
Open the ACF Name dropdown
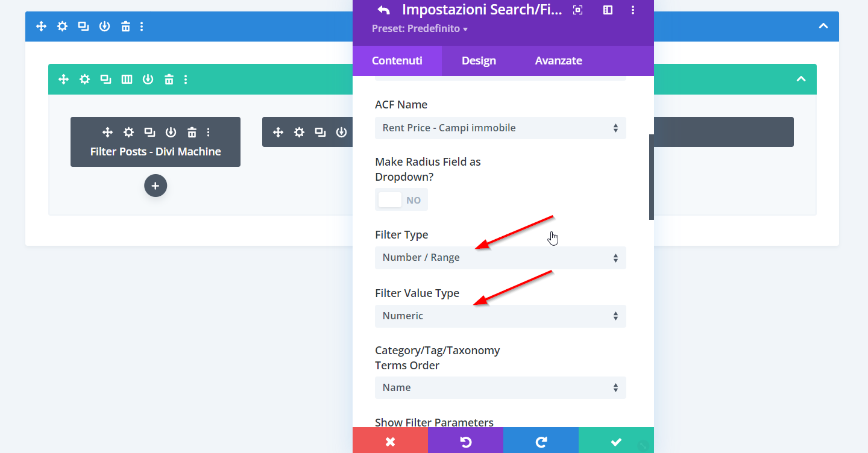coord(500,128)
